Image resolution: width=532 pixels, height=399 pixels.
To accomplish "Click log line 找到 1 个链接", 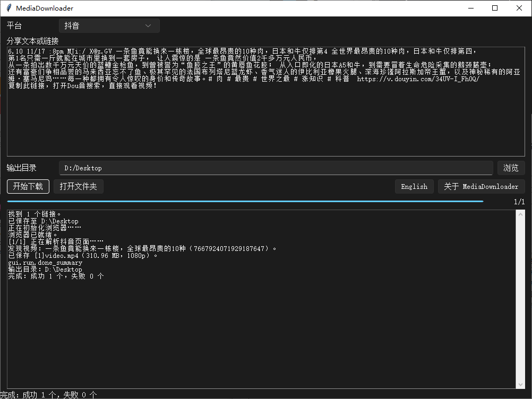I will tap(35, 214).
